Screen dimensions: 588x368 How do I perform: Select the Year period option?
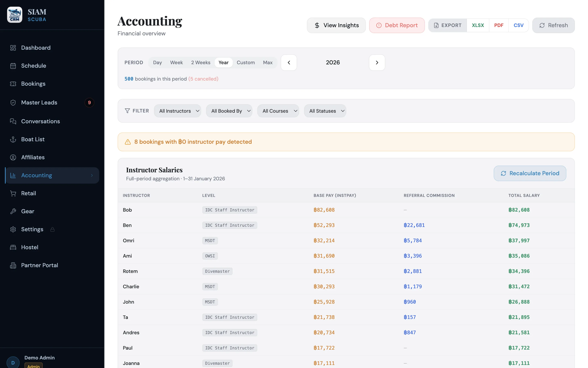(x=224, y=63)
